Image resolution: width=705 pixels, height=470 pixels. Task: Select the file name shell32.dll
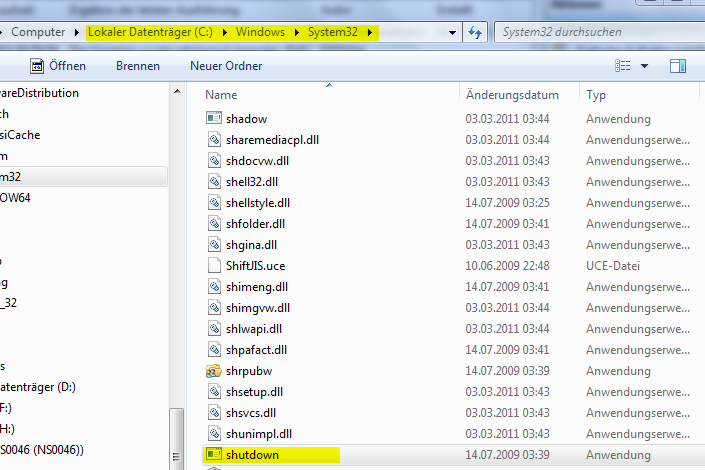pos(252,182)
